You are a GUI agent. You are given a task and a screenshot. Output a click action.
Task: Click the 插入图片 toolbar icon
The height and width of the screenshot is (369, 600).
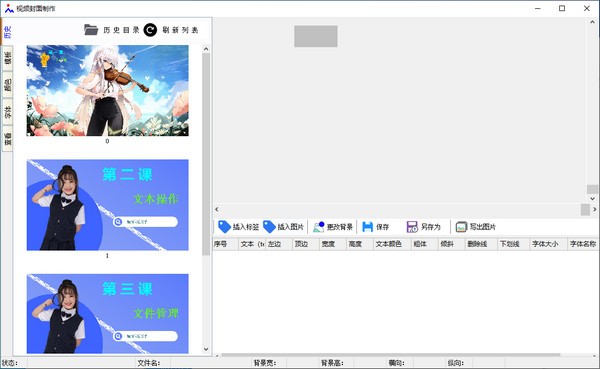coord(269,227)
